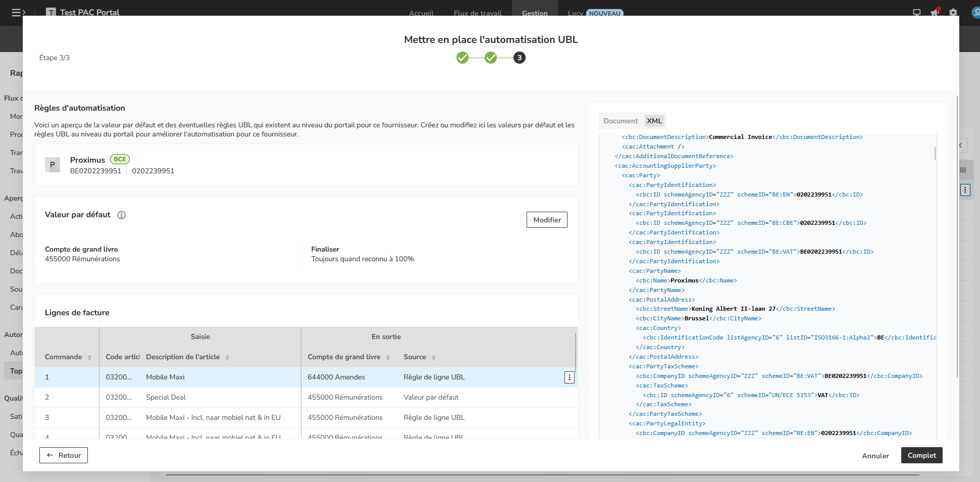The height and width of the screenshot is (482, 980).
Task: Select invoice line 1 Mobile Maxi description
Action: tap(165, 377)
